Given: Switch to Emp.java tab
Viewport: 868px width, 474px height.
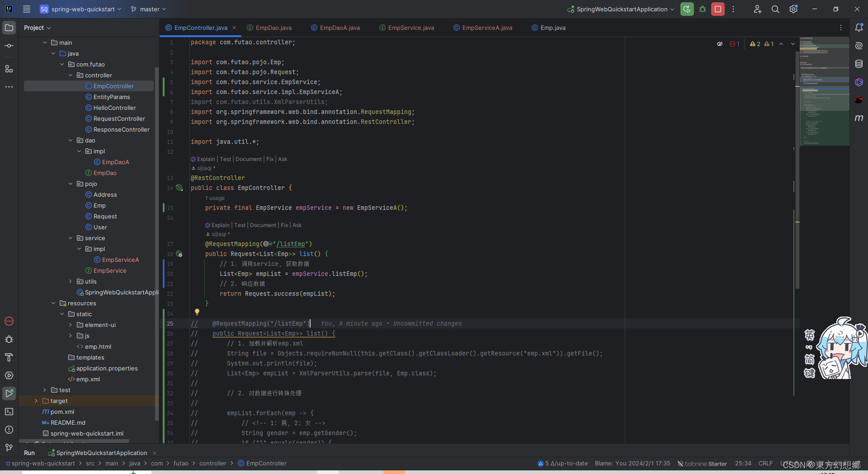Looking at the screenshot, I should (549, 28).
